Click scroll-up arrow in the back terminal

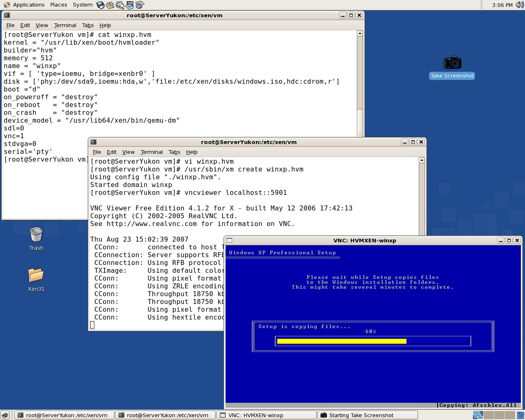click(x=360, y=33)
